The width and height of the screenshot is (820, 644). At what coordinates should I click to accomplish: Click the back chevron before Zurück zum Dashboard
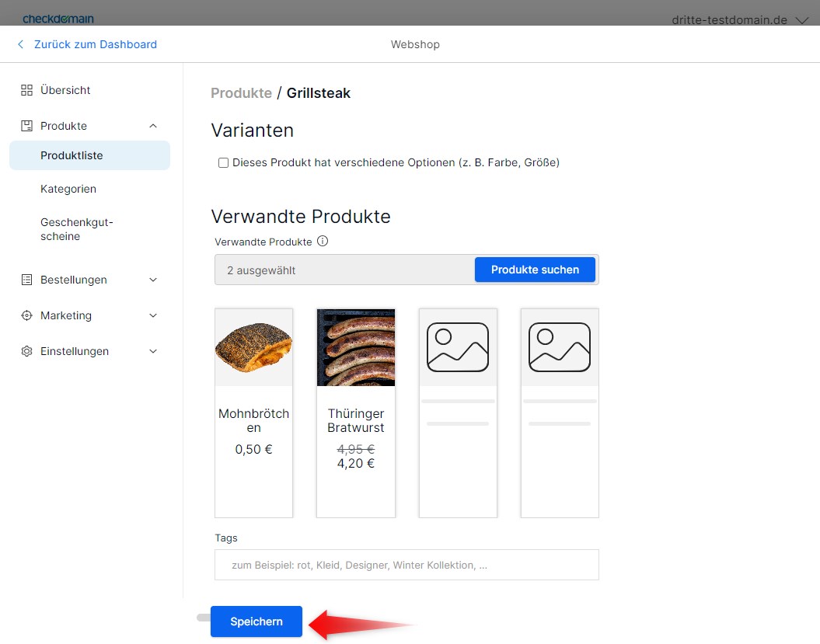tap(19, 44)
